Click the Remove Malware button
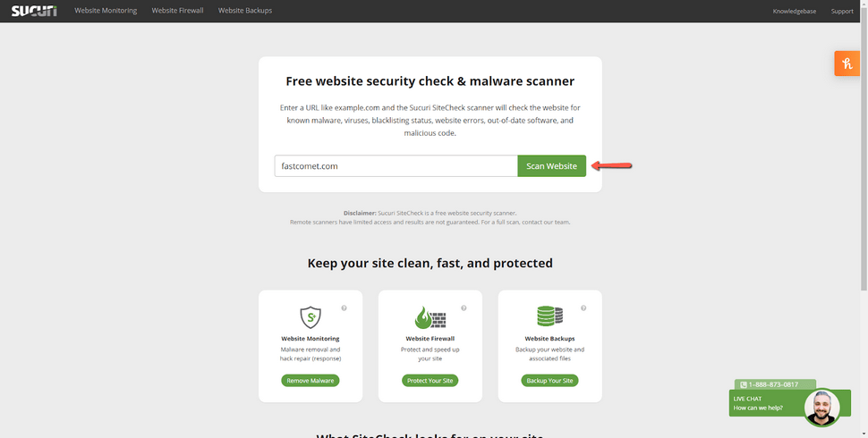The image size is (868, 438). 310,381
